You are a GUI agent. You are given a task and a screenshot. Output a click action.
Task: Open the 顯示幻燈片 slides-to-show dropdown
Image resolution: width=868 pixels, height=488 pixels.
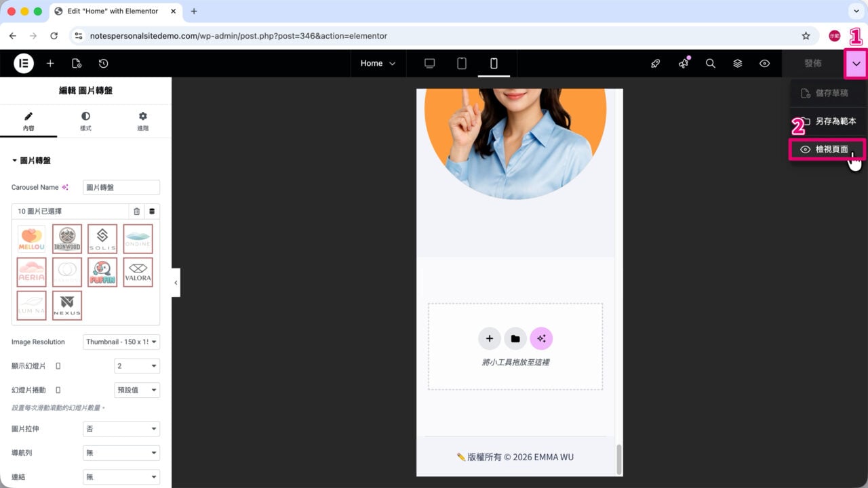[137, 366]
